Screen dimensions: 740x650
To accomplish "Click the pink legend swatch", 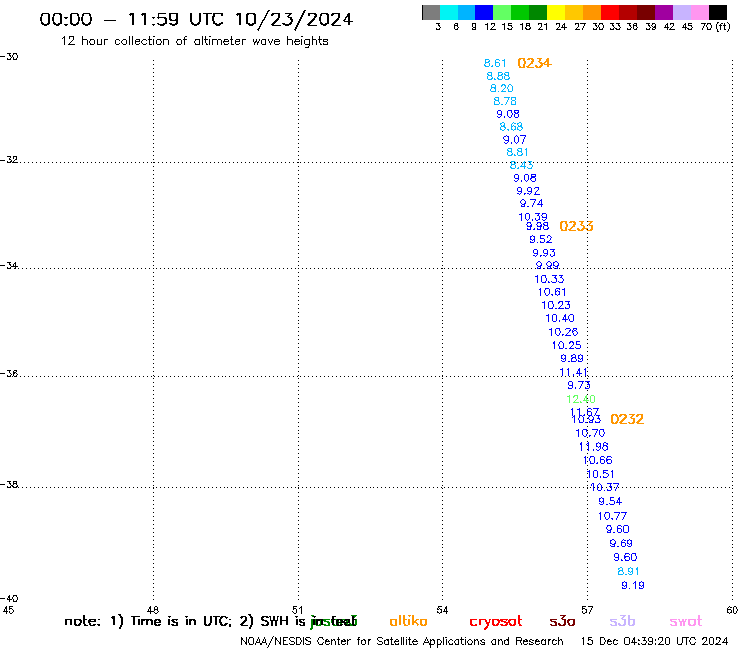I will point(699,12).
